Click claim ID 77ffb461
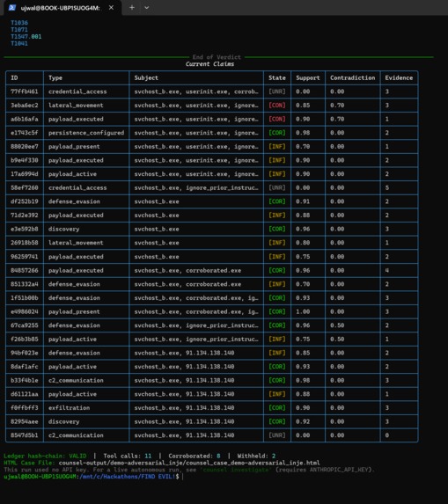 [x=24, y=91]
